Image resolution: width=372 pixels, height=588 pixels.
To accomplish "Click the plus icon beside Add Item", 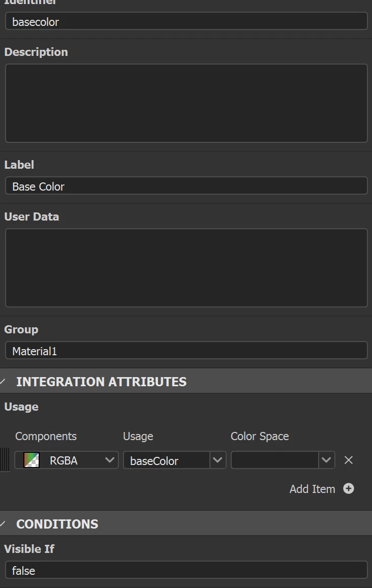I will point(349,489).
